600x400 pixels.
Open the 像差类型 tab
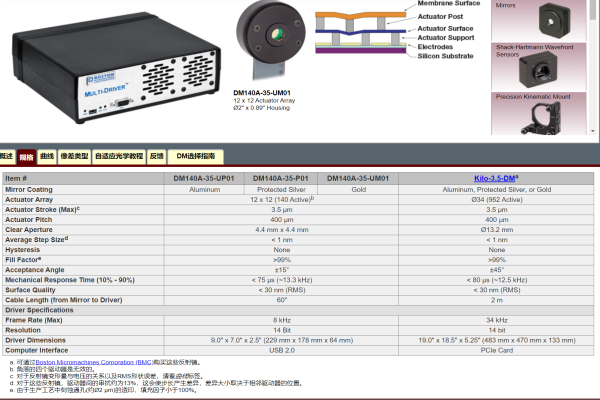coord(74,156)
